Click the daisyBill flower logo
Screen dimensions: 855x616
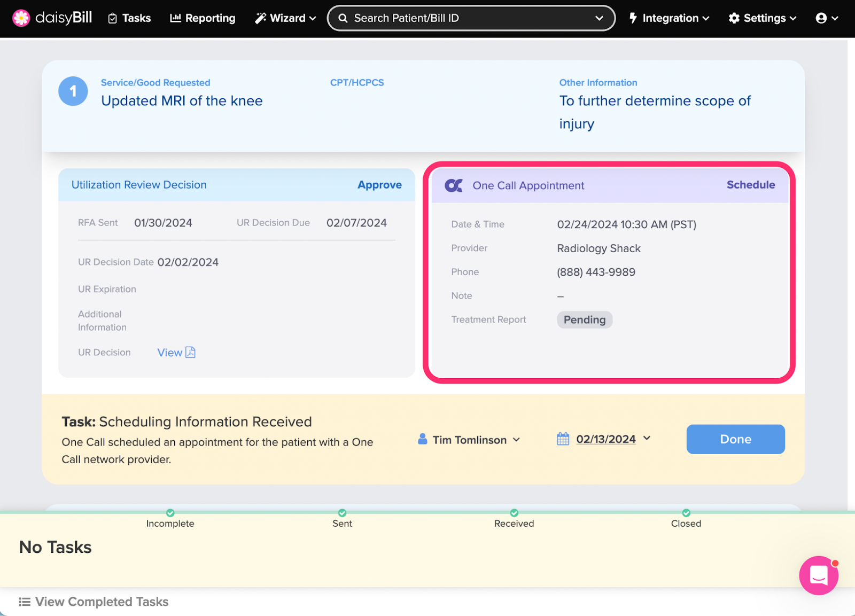point(21,18)
